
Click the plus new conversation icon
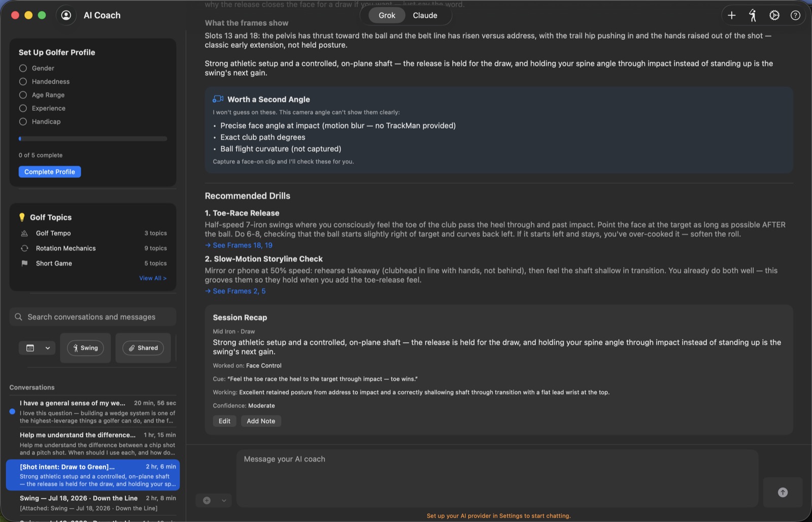point(731,15)
